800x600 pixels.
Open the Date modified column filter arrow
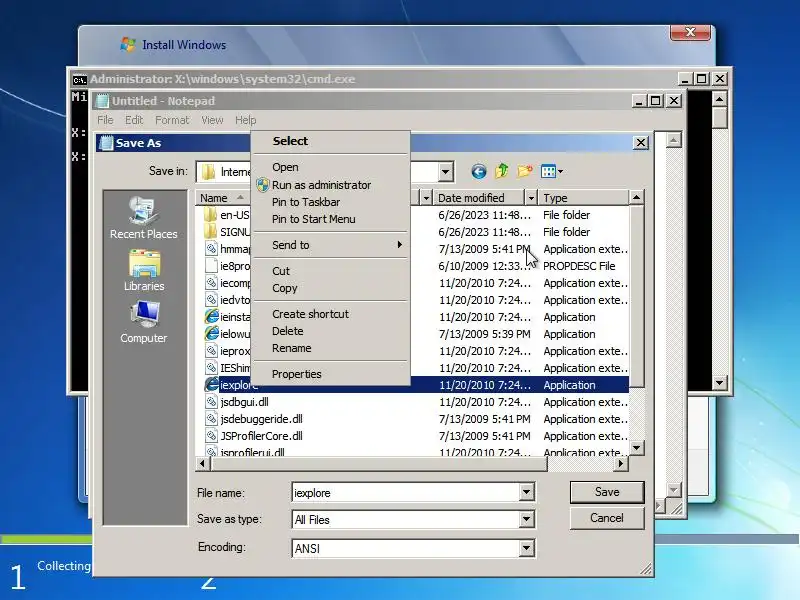pyautogui.click(x=531, y=198)
